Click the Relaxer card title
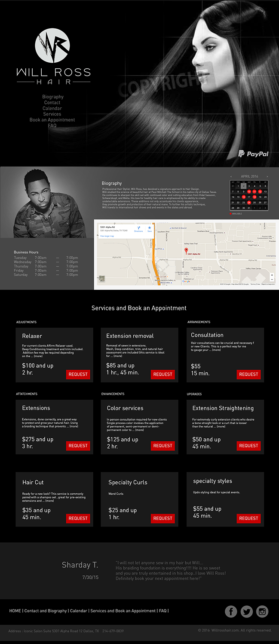 [32, 336]
